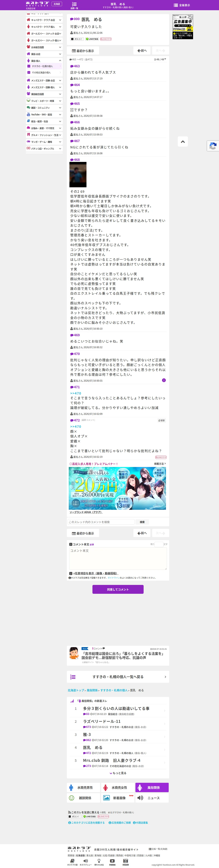Image resolution: width=219 pixels, height=868 pixels.
Task: Expand the お水総合話題 sidebar section
Action: pyautogui.click(x=44, y=47)
